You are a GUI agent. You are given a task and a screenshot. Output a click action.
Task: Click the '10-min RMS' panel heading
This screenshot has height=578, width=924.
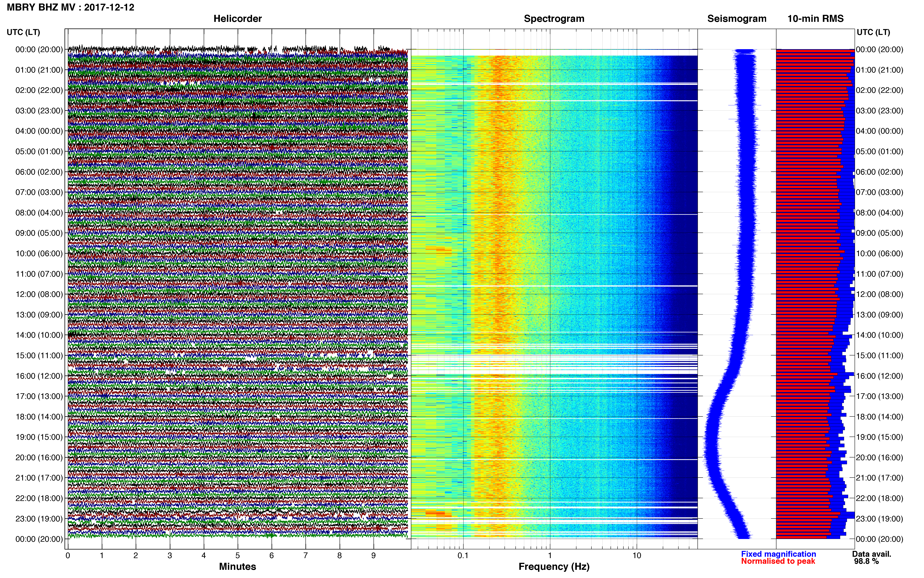pos(815,18)
